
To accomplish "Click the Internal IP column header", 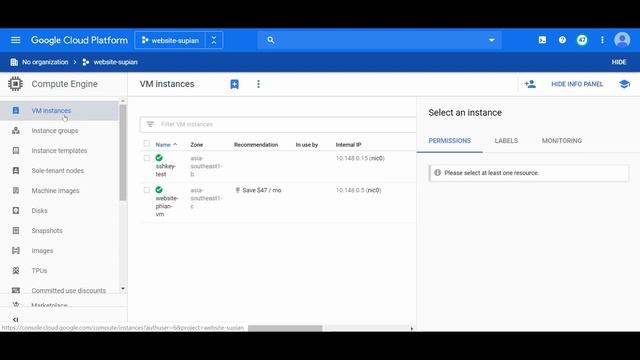I will 348,144.
